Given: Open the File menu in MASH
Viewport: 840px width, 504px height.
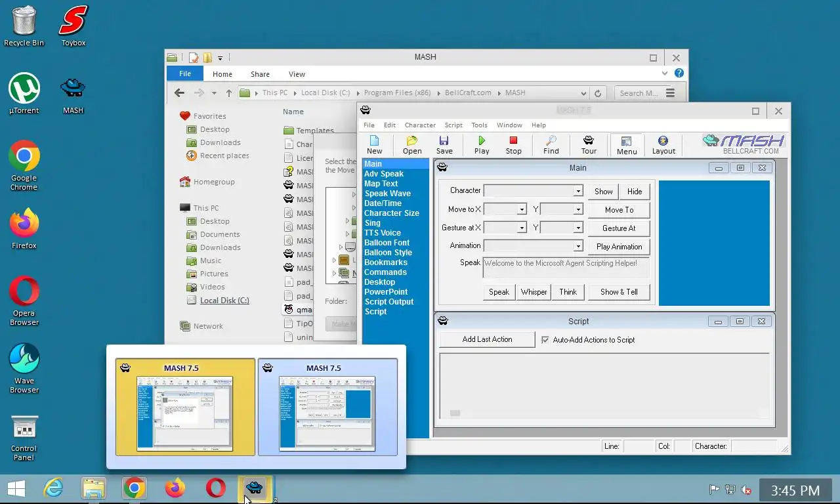Looking at the screenshot, I should pyautogui.click(x=369, y=125).
